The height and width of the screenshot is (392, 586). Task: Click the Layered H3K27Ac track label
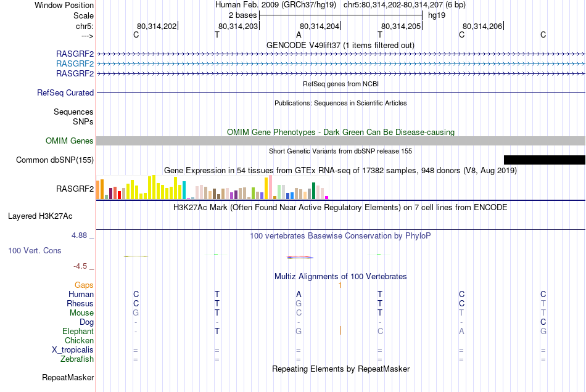[40, 216]
